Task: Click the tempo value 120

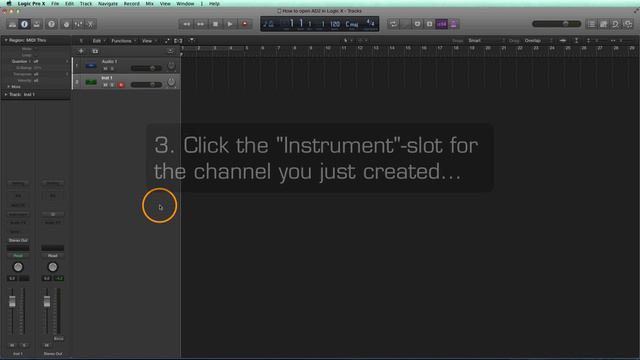Action: point(335,24)
